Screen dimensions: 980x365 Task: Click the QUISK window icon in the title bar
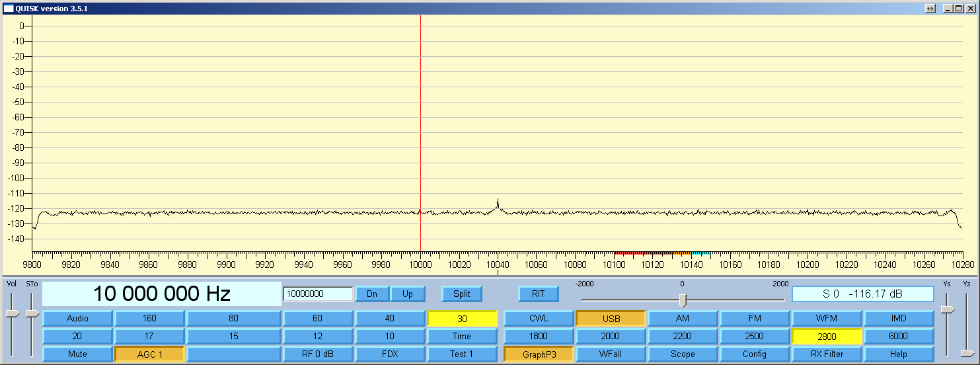click(9, 9)
